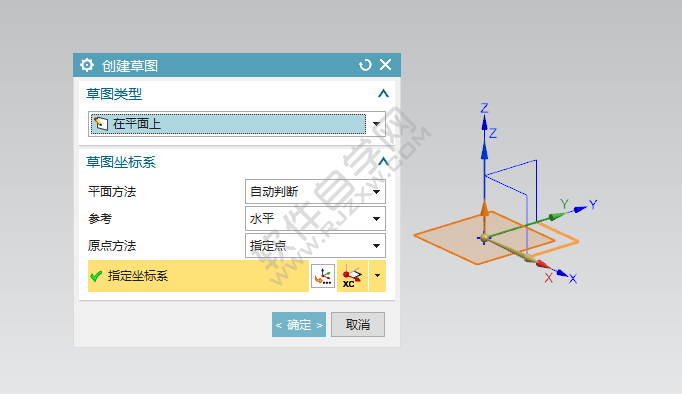Click the origin sphere of the triad
The image size is (682, 394).
(484, 238)
